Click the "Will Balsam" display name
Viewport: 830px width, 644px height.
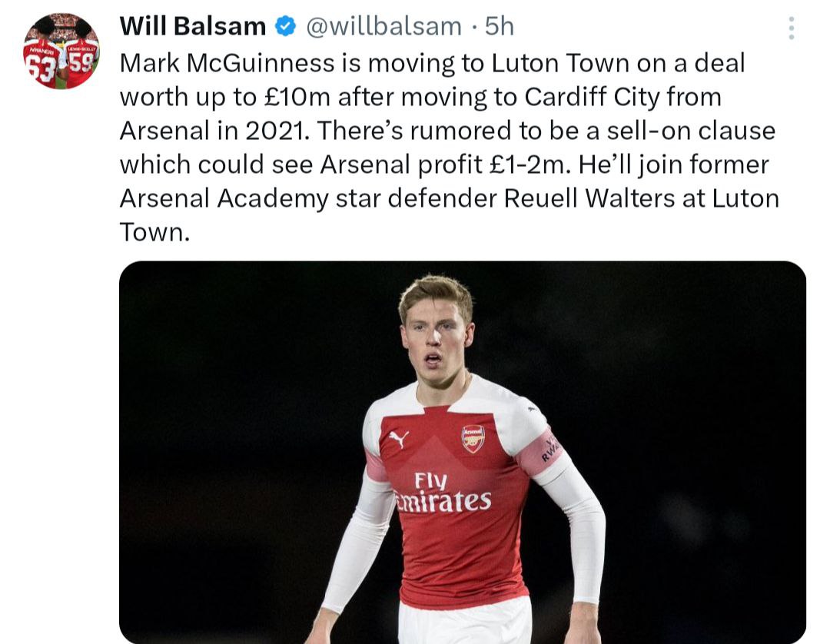pos(192,27)
